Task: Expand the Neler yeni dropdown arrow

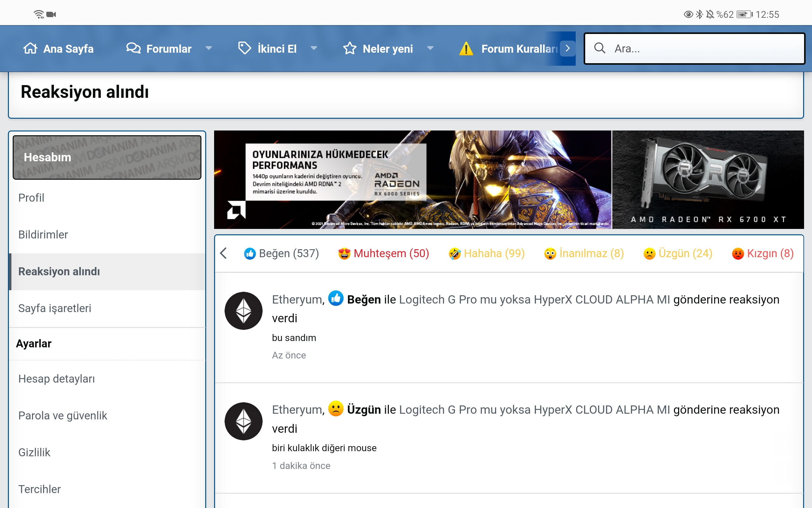Action: (430, 48)
